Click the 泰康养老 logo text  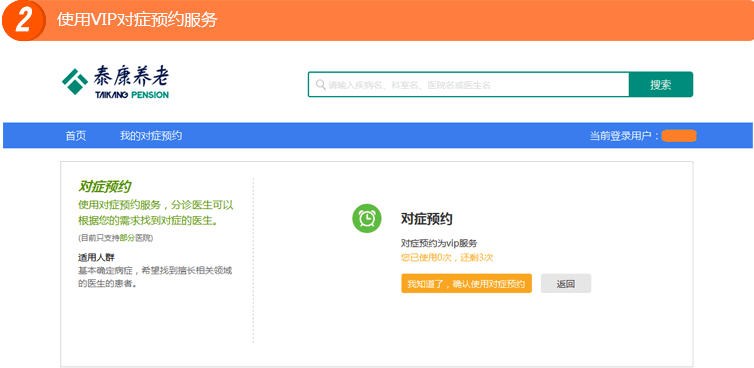pos(131,76)
